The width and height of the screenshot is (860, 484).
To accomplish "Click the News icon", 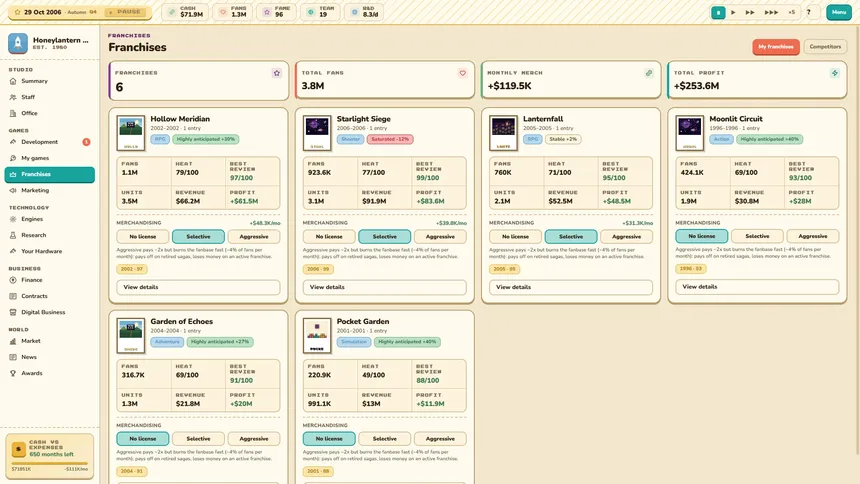I will [x=13, y=357].
